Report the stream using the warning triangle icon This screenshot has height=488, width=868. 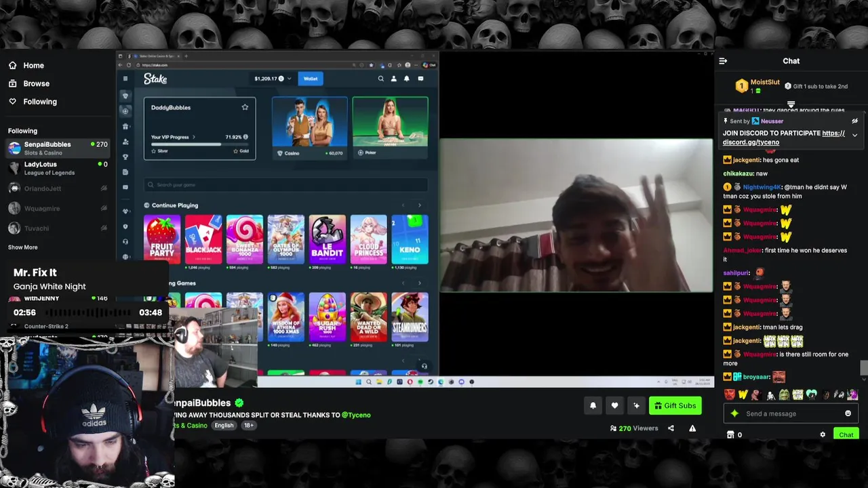[692, 428]
